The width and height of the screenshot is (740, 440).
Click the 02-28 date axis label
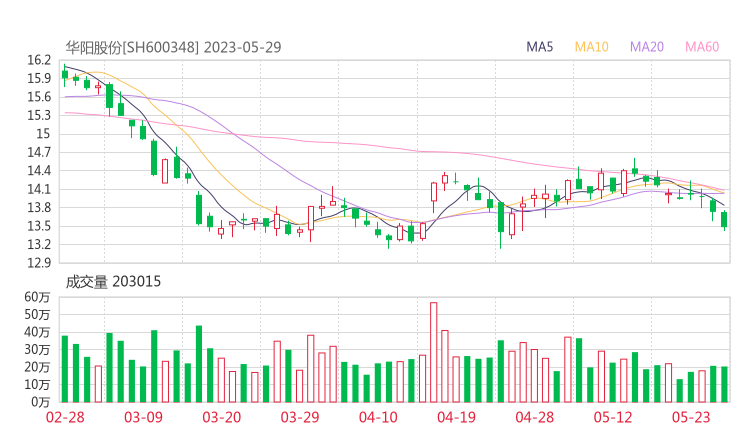(65, 417)
